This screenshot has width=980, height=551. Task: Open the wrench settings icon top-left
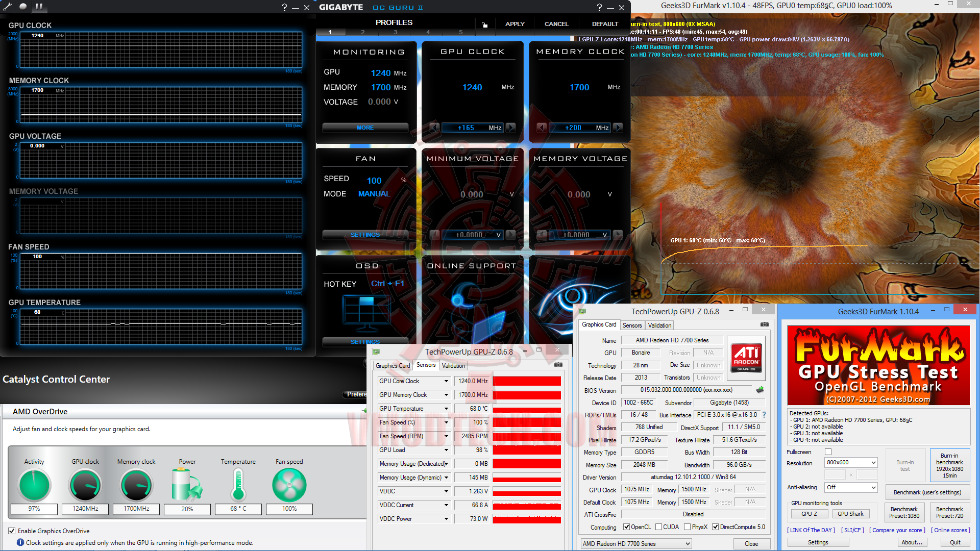7,7
